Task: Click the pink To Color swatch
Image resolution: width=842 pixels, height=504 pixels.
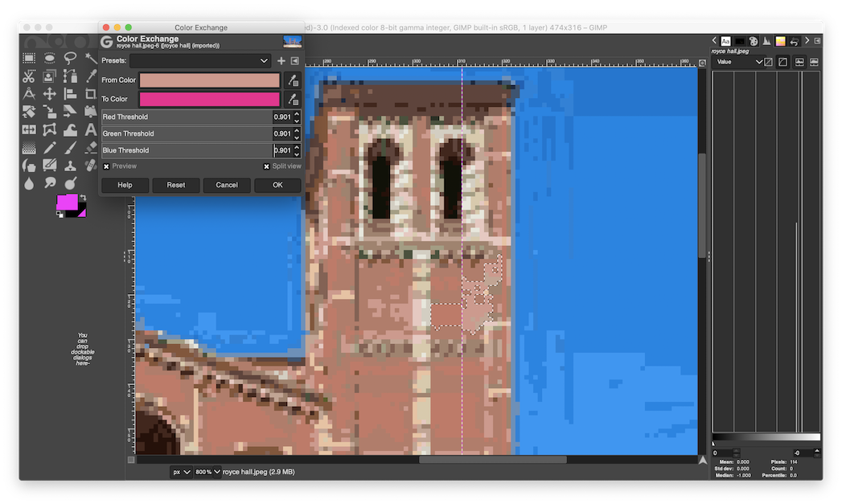Action: pos(209,99)
